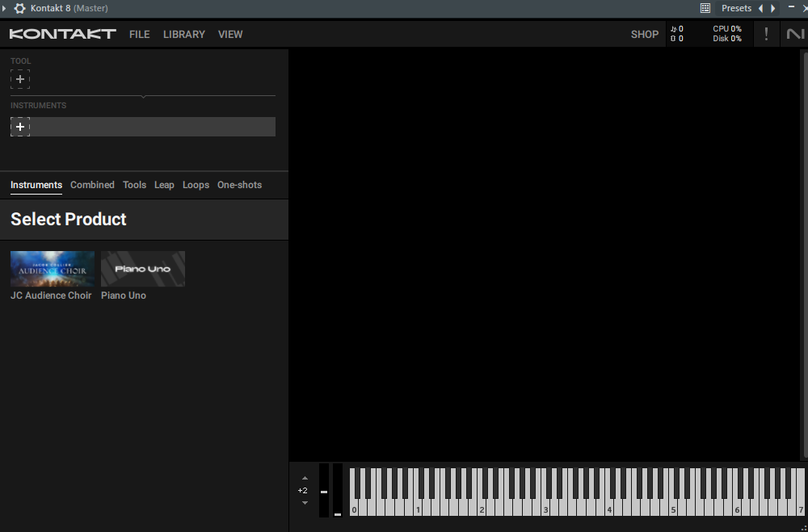This screenshot has height=532, width=808.
Task: Switch to the Tools tab
Action: [x=134, y=185]
